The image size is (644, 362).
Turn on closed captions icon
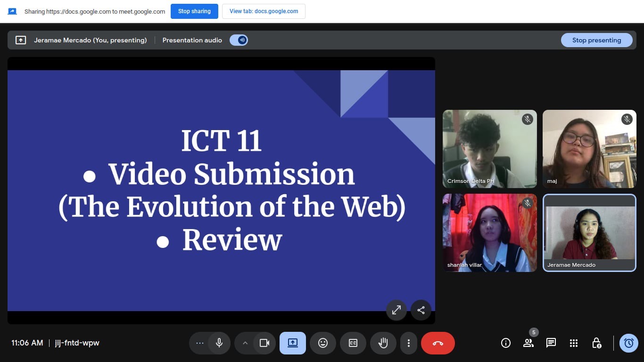click(x=353, y=343)
